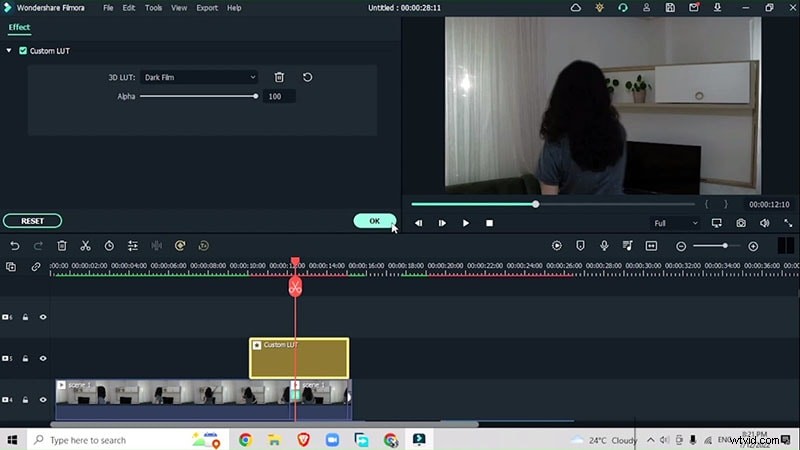Add a marker with the shield icon
This screenshot has height=450, width=800.
click(580, 245)
